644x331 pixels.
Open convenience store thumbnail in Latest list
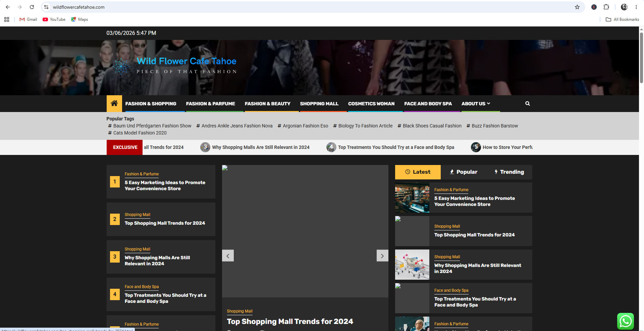[x=412, y=198]
